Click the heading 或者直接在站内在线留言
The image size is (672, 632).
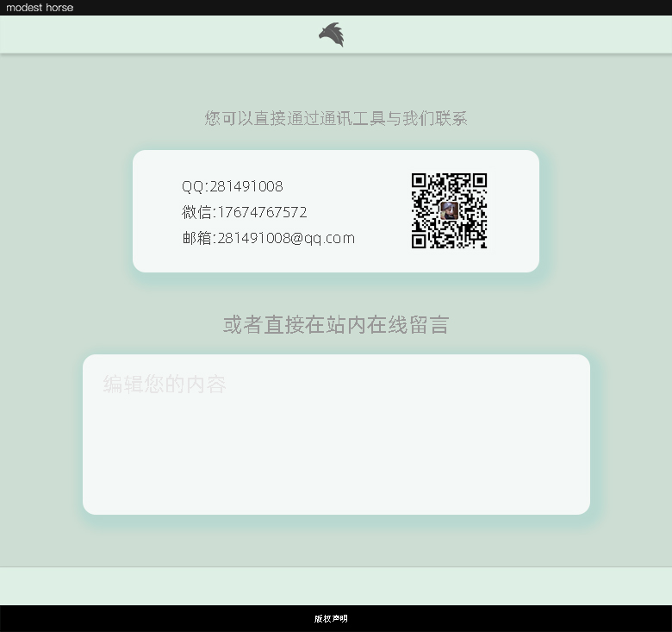pos(336,325)
